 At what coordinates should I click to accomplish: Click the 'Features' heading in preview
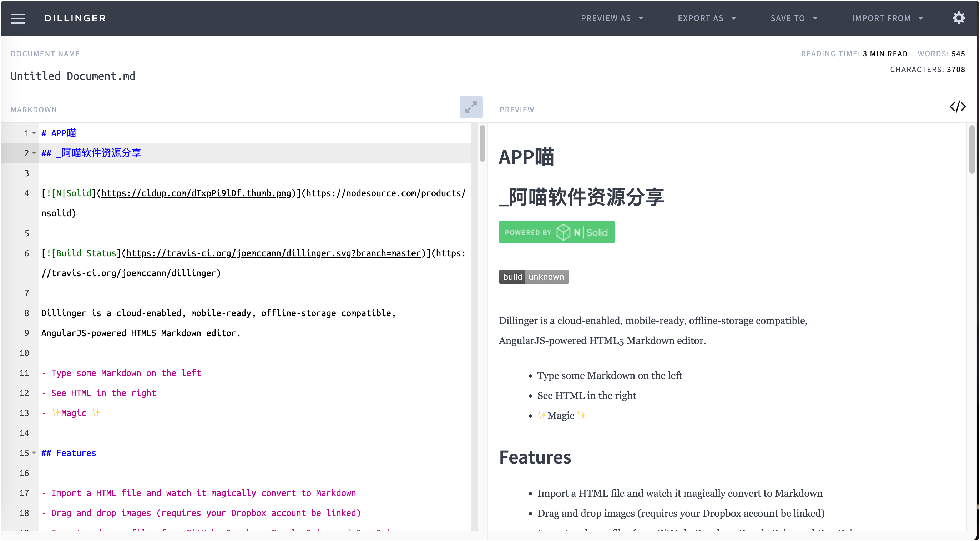tap(535, 457)
